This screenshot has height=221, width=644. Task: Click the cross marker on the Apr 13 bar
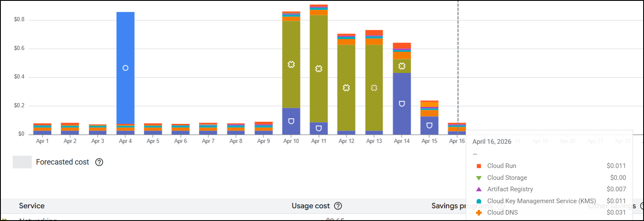click(x=374, y=88)
